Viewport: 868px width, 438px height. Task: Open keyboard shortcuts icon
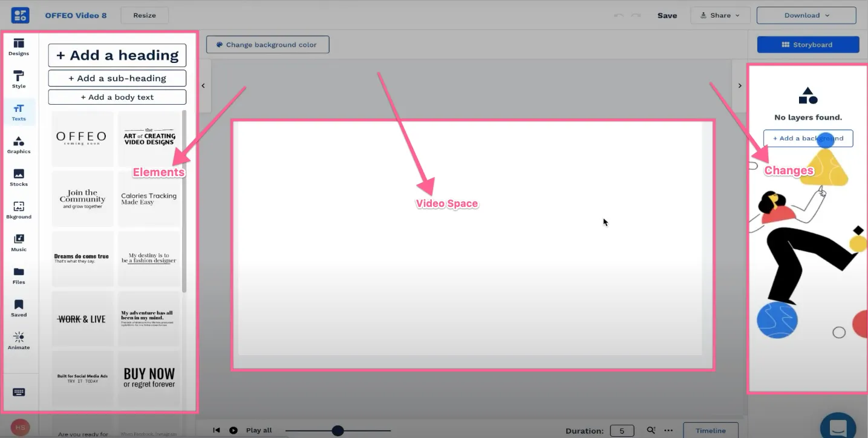[x=19, y=392]
